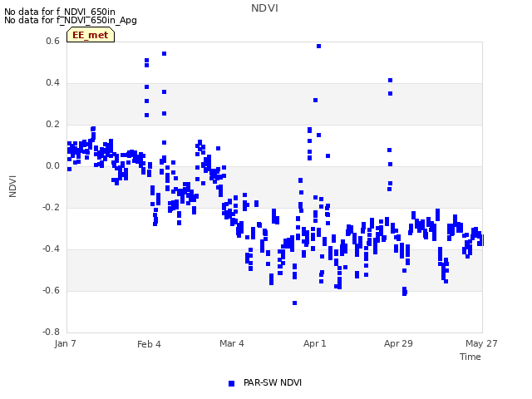Click the Feb 4 x-axis label
Image resolution: width=532 pixels, height=399 pixels.
coord(149,344)
